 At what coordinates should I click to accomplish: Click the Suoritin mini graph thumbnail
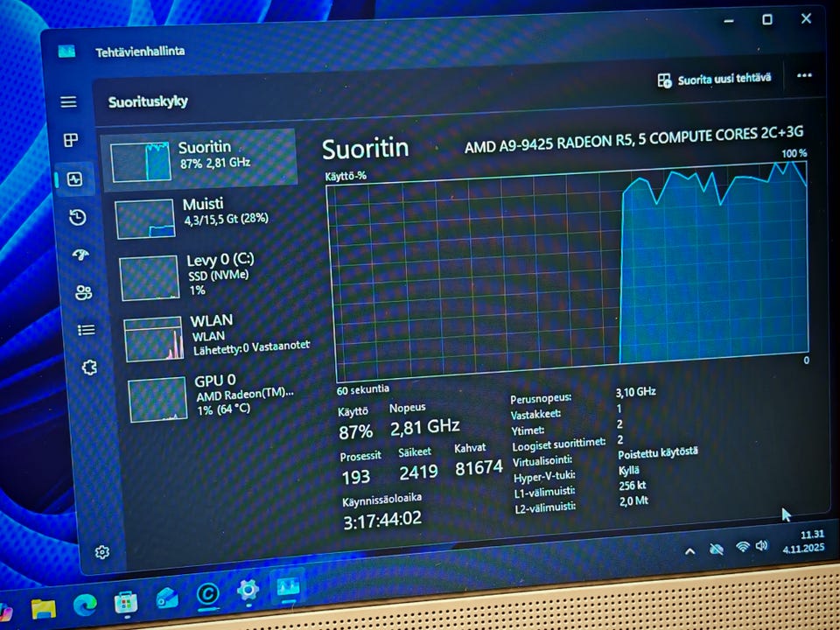coord(141,161)
